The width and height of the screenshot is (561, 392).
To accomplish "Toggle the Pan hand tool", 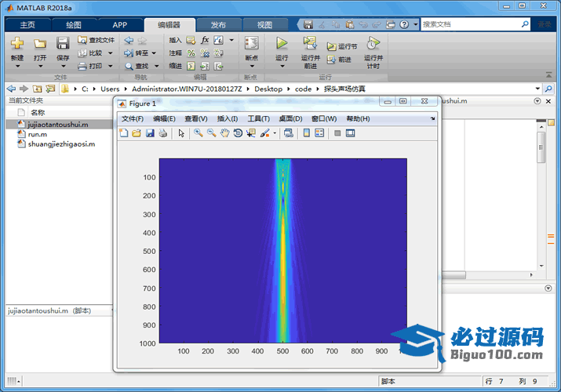I will pos(224,133).
